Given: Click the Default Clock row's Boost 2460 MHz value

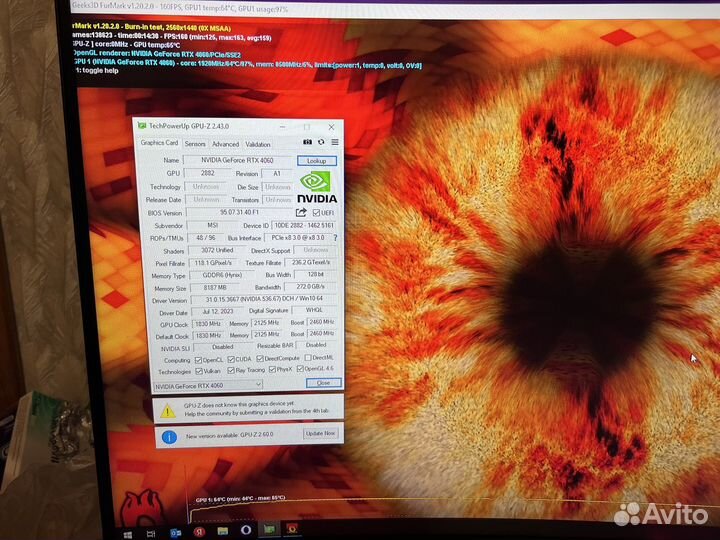Looking at the screenshot, I should tap(321, 333).
